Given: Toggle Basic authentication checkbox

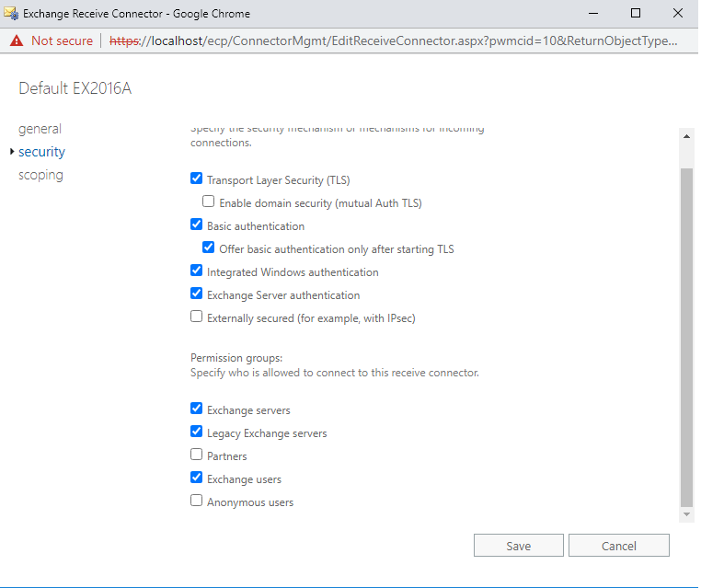Looking at the screenshot, I should coord(196,225).
